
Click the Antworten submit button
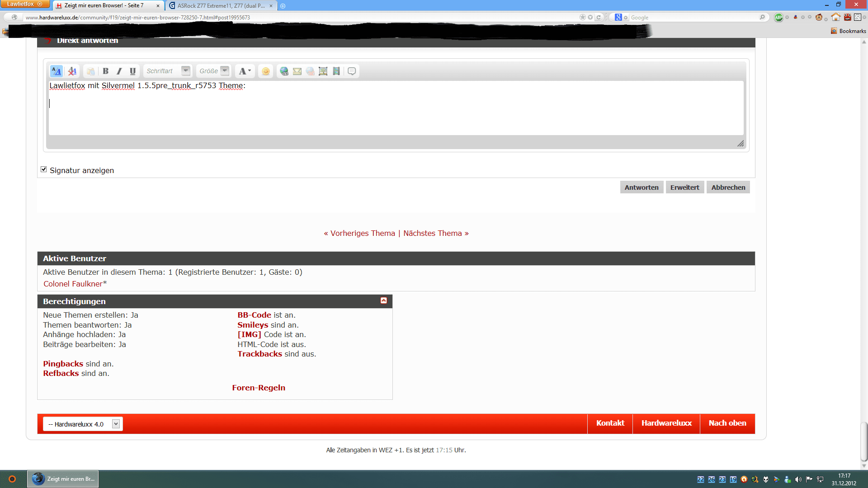click(x=641, y=188)
